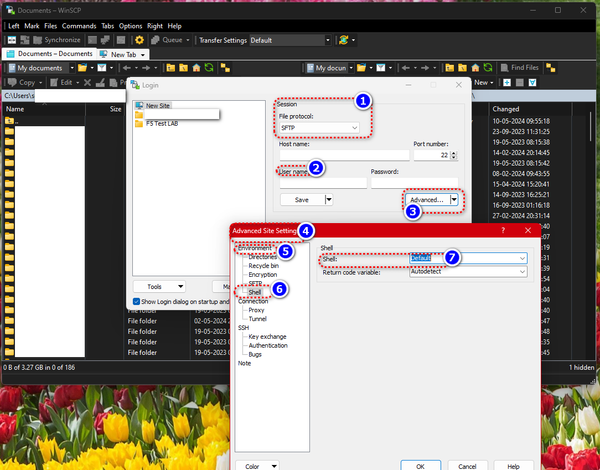The width and height of the screenshot is (600, 470).
Task: Open Return code variable Autodetect dropdown
Action: pos(522,271)
